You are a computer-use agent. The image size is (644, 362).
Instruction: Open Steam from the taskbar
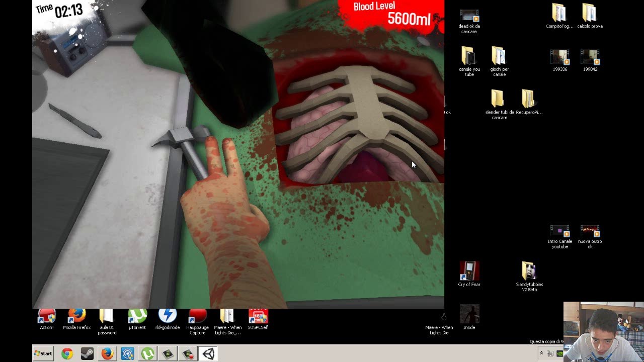point(87,354)
